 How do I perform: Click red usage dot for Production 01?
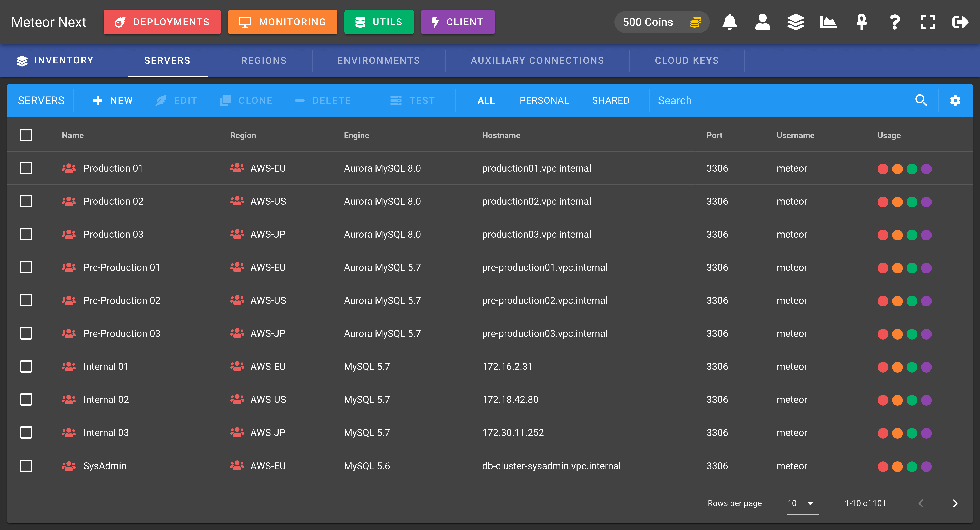click(883, 169)
